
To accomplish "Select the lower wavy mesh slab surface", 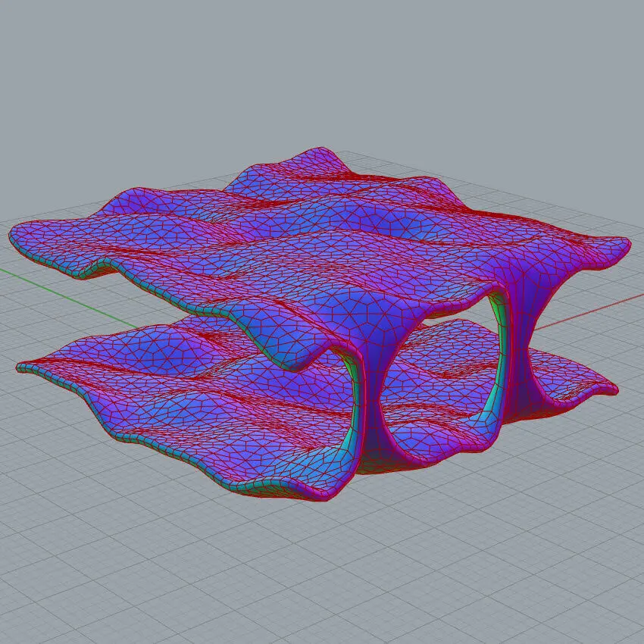I will (189, 394).
